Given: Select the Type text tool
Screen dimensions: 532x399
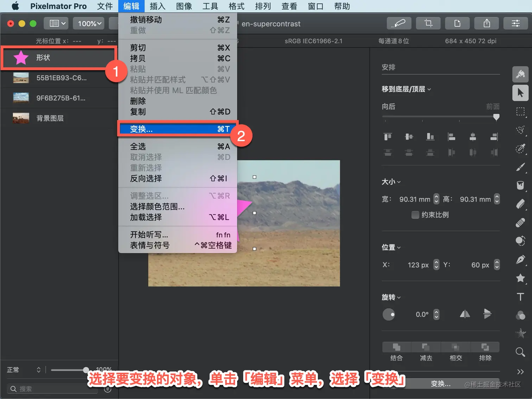Looking at the screenshot, I should click(x=520, y=297).
